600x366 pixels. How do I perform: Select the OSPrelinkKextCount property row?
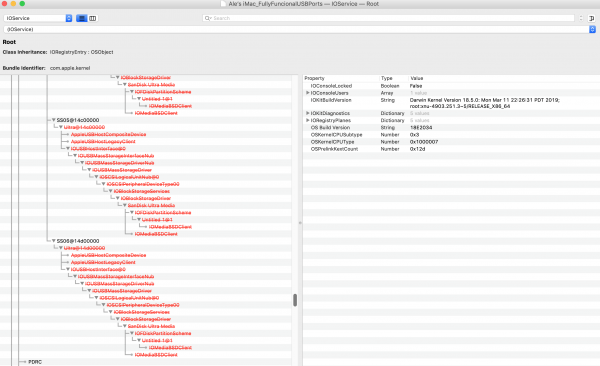(x=451, y=149)
